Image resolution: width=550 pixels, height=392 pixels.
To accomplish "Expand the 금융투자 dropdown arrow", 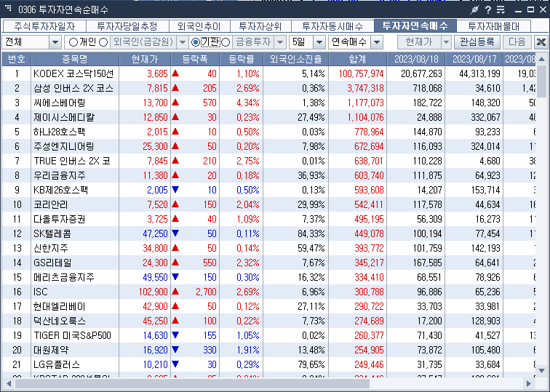I will coord(280,42).
